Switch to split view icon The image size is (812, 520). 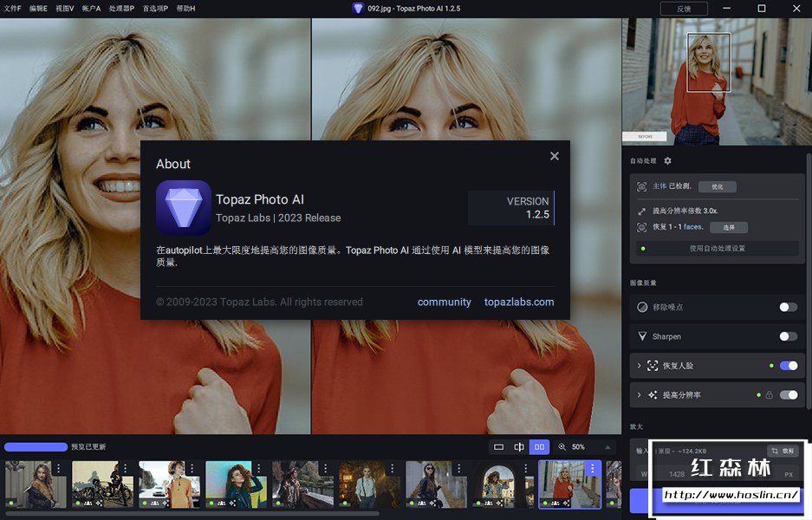[x=519, y=446]
